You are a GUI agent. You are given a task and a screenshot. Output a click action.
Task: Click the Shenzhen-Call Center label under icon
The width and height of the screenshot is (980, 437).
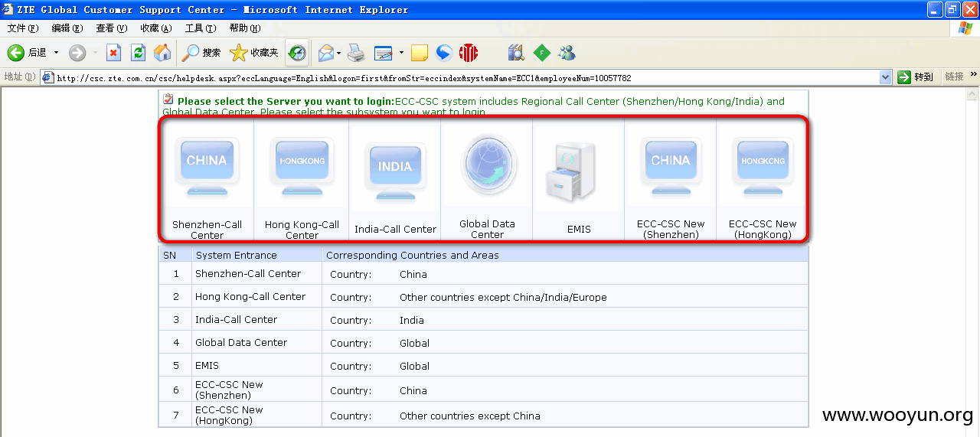tap(207, 230)
